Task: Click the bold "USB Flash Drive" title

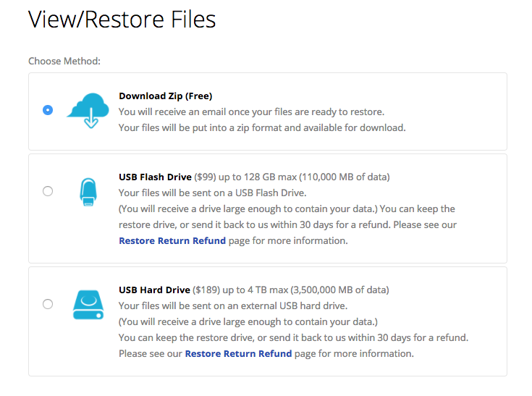Action: click(155, 177)
